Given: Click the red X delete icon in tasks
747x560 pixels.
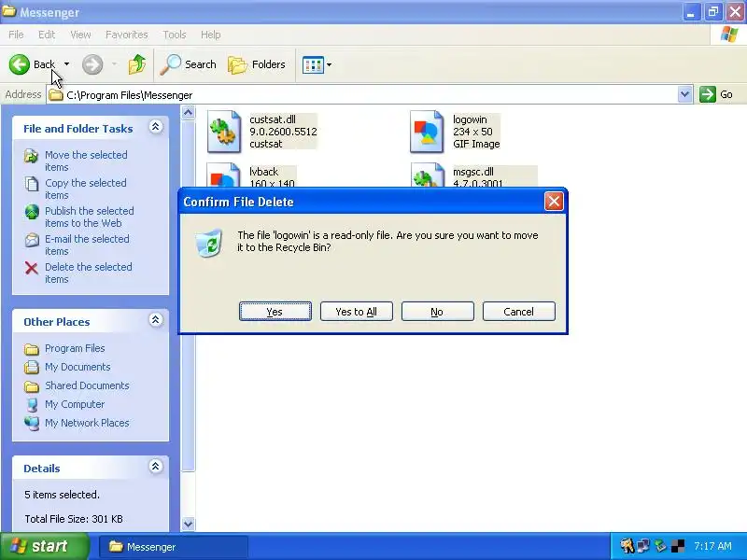Looking at the screenshot, I should pyautogui.click(x=32, y=268).
